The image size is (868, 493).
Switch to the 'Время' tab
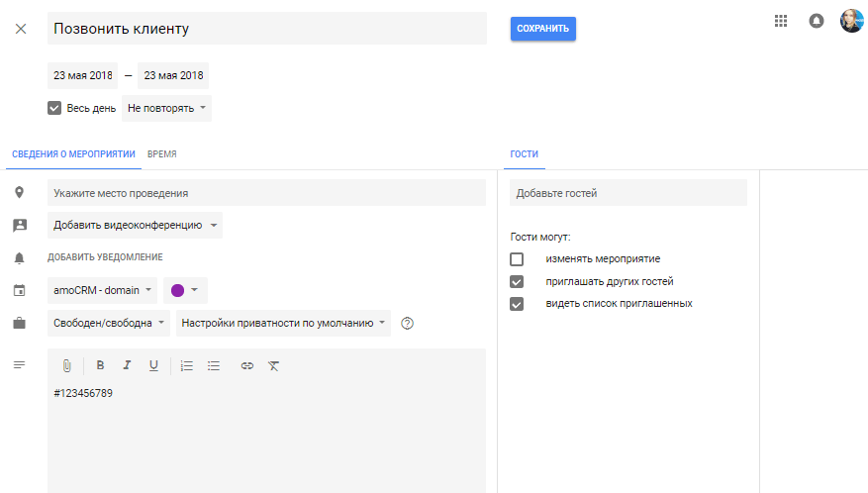[x=162, y=154]
